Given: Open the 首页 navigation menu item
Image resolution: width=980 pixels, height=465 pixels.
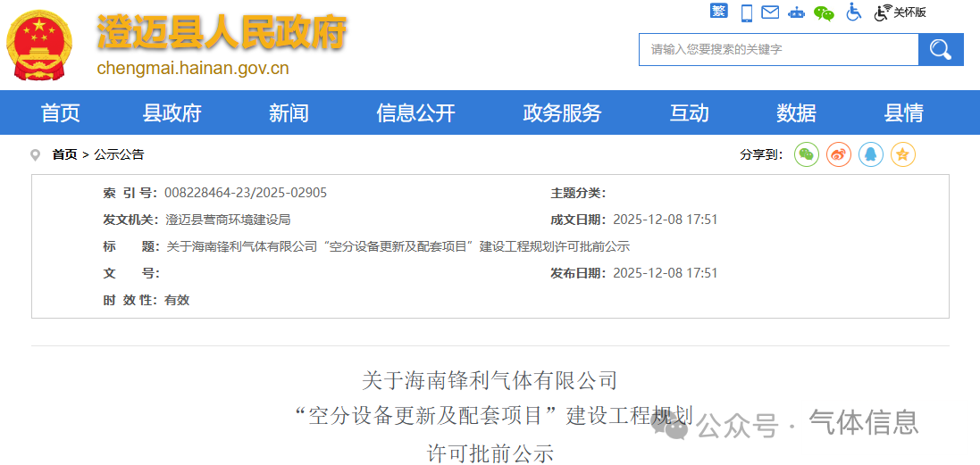Looking at the screenshot, I should click(61, 113).
